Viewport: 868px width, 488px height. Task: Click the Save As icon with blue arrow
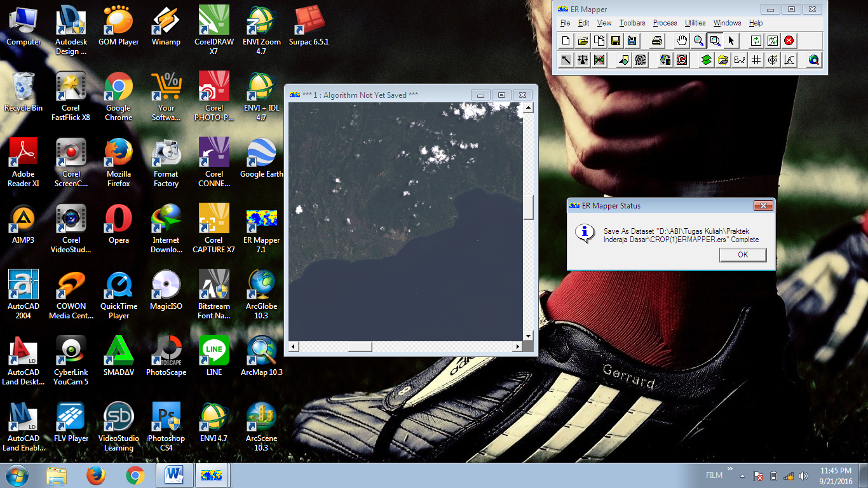[x=632, y=41]
